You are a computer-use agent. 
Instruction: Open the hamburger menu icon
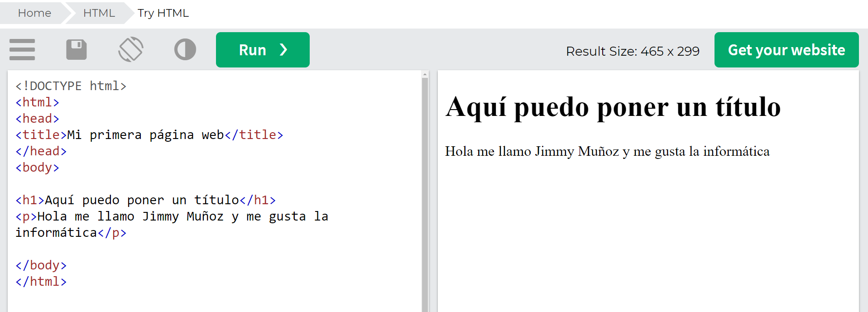click(22, 49)
